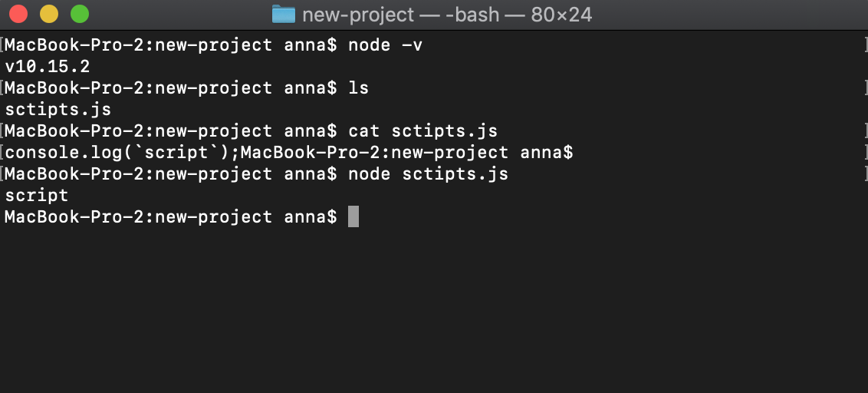This screenshot has width=868, height=393.
Task: Select the "v10.15.2" version output line
Action: coord(47,67)
